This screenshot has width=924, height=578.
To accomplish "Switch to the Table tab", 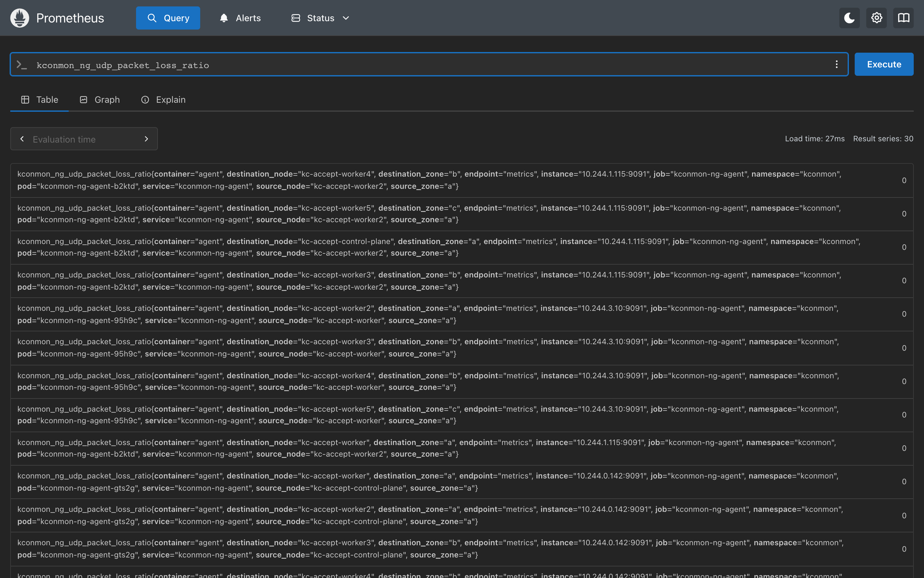I will [x=39, y=100].
